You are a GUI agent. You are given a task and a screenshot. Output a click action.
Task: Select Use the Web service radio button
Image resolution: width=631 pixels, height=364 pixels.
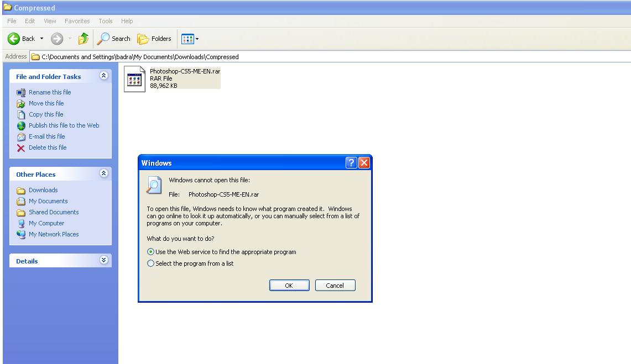pyautogui.click(x=150, y=252)
